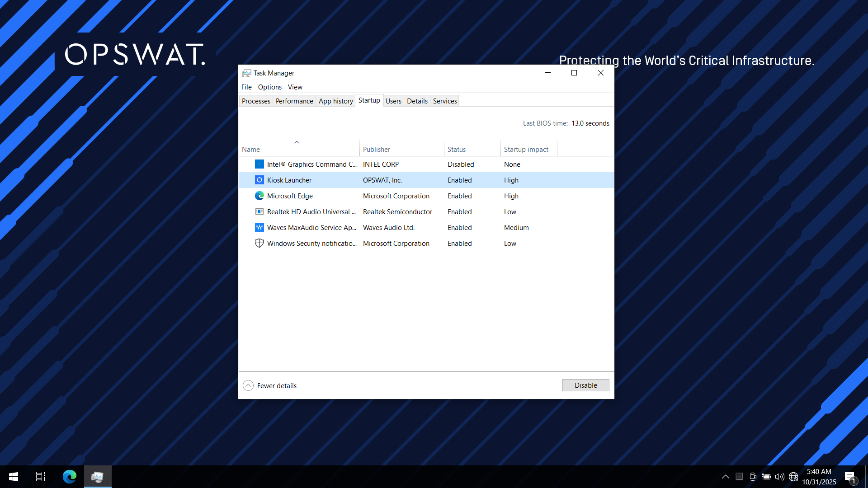The image size is (868, 488).
Task: Open the Action Center notifications icon
Action: click(x=850, y=477)
